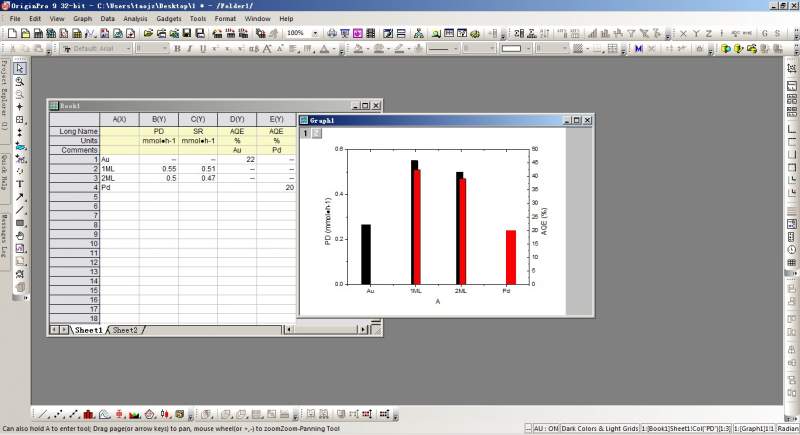Open the zoom percentage 100% dropdown
The height and width of the screenshot is (435, 800).
(315, 33)
